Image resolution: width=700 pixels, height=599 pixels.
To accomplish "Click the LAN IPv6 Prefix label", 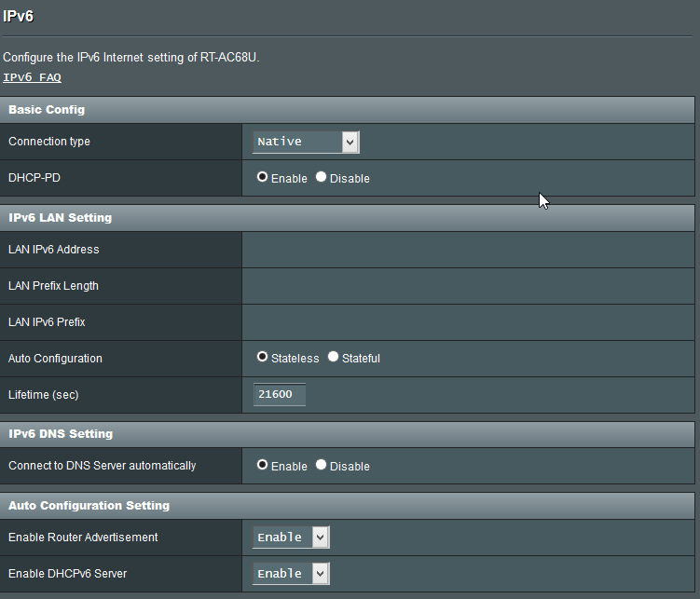I will [47, 322].
